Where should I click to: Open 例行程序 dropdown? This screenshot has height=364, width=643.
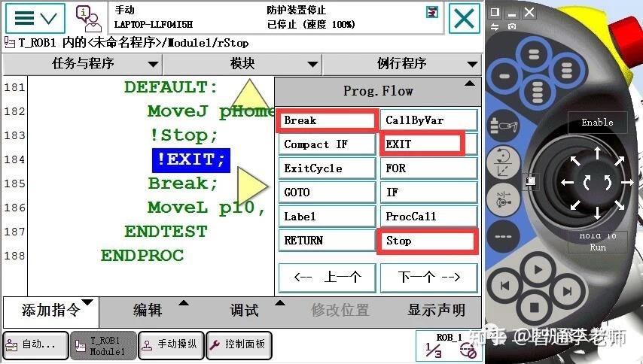[402, 64]
